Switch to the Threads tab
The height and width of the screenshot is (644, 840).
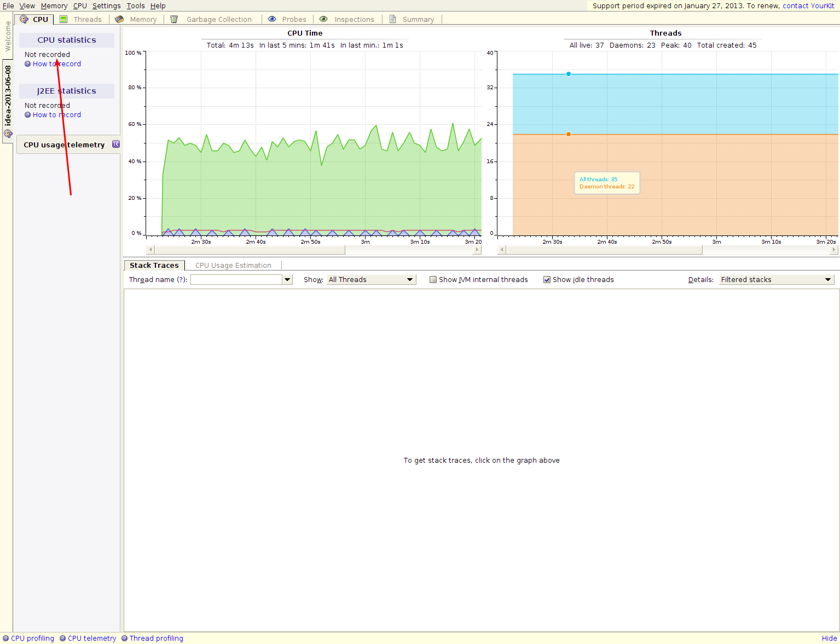(81, 19)
